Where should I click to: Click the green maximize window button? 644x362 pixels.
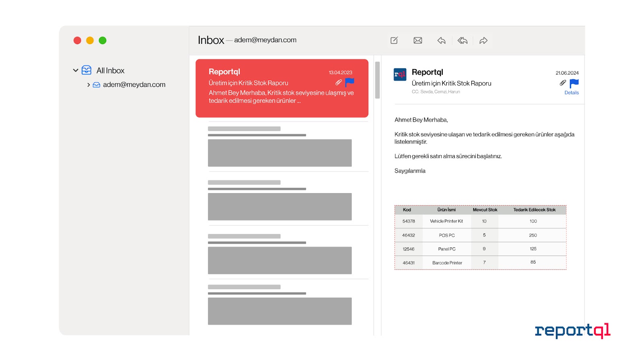pyautogui.click(x=103, y=40)
